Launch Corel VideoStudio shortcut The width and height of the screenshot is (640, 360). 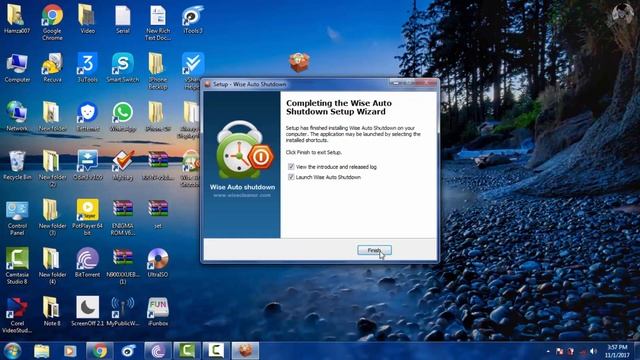(x=17, y=315)
